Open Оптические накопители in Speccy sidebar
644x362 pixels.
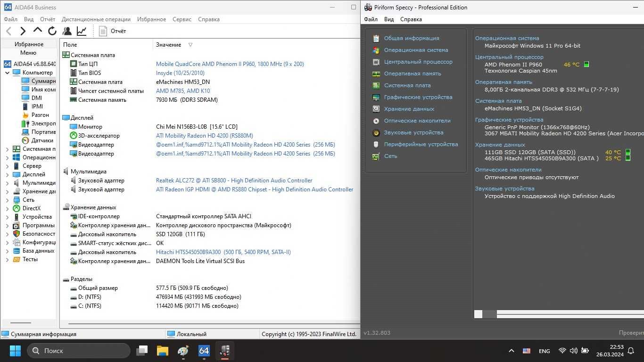click(x=417, y=121)
